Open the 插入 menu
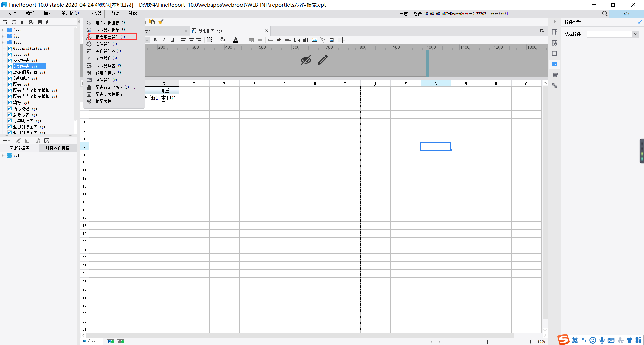This screenshot has width=644, height=345. click(x=48, y=13)
